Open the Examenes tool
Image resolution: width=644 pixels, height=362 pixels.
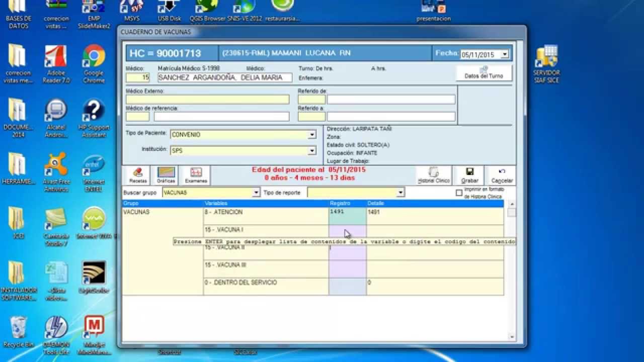[196, 175]
